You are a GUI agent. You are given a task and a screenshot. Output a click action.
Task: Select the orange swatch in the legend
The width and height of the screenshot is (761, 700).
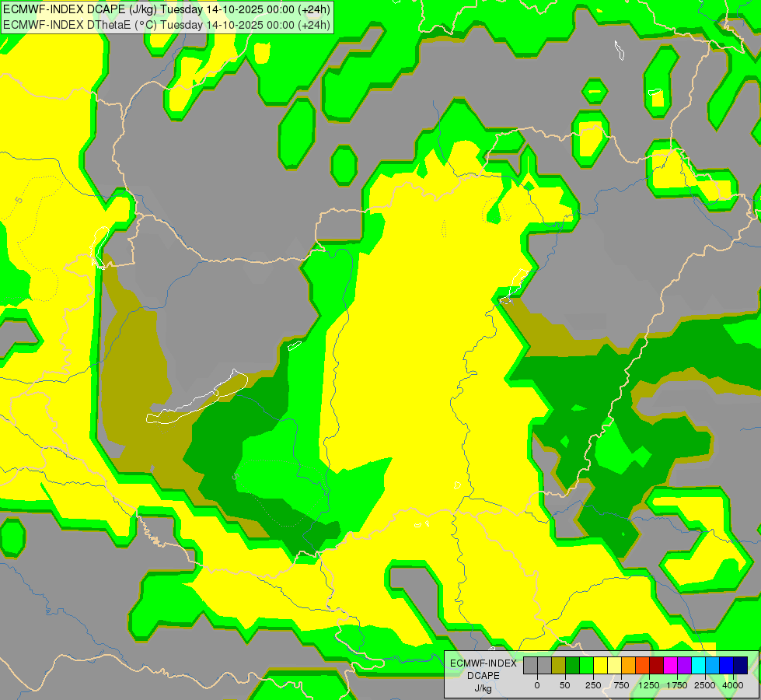tap(629, 666)
